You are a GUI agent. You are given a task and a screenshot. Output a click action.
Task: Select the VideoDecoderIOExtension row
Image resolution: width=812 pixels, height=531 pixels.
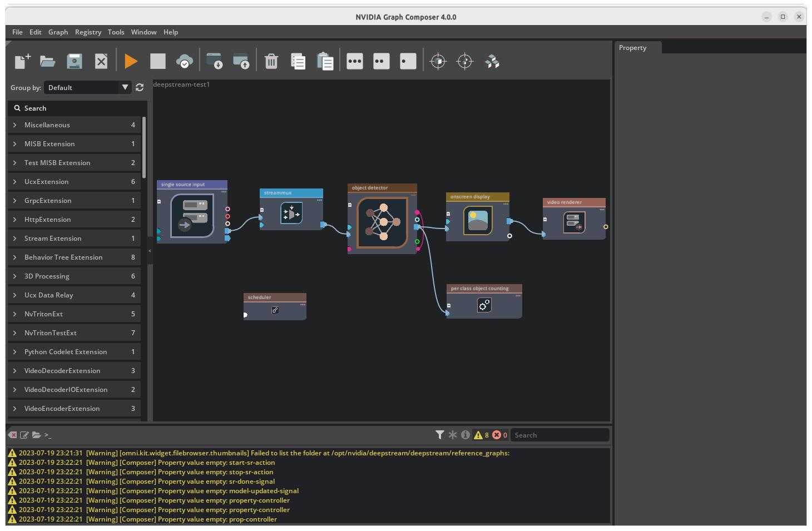click(x=75, y=390)
